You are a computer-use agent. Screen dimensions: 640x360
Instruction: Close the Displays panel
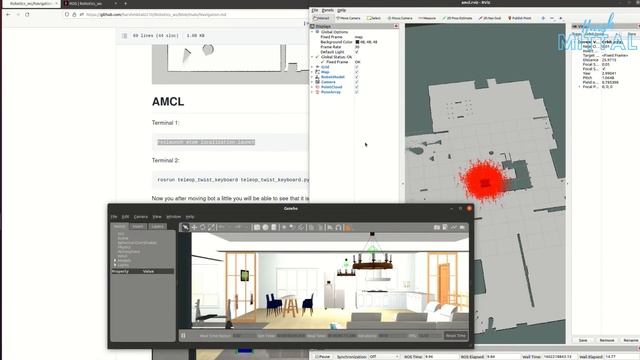click(396, 26)
